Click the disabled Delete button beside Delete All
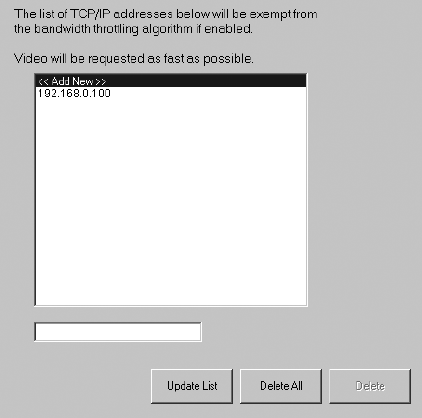The height and width of the screenshot is (418, 422). point(370,386)
